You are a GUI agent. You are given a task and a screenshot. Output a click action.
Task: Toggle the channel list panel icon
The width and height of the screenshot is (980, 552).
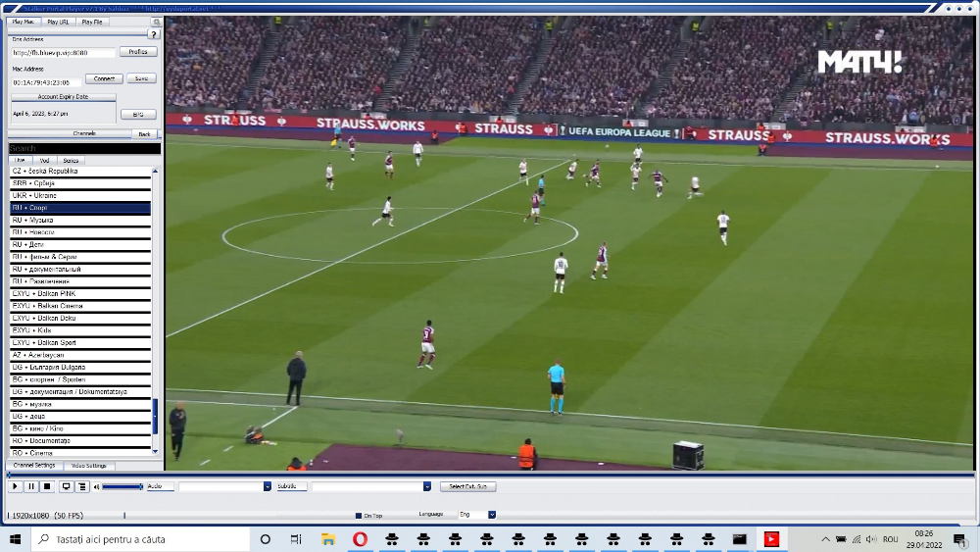[82, 486]
